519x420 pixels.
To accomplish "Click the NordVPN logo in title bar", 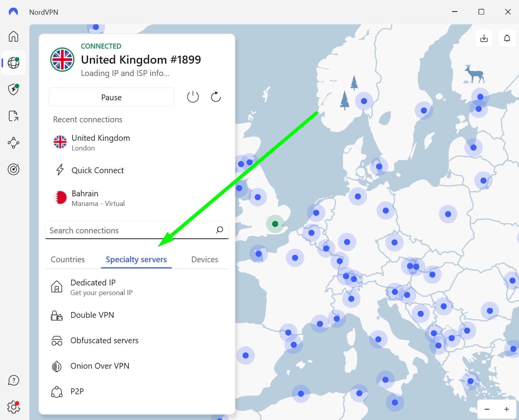I will 13,12.
